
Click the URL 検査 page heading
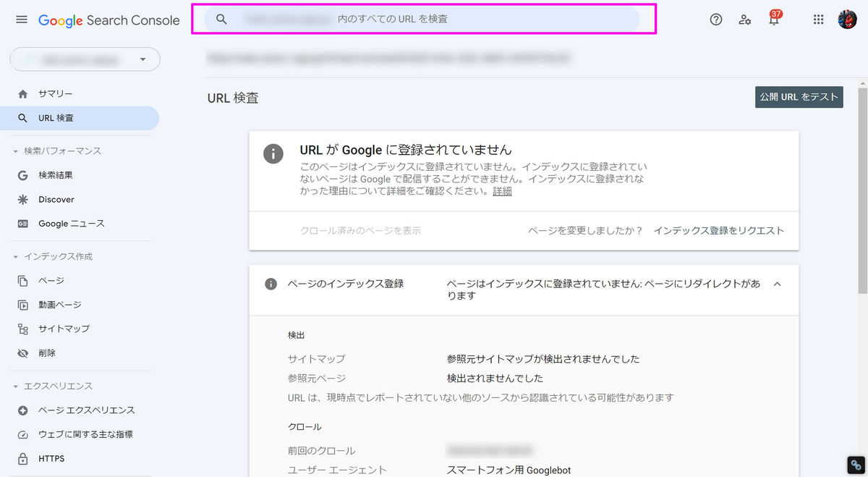point(233,98)
